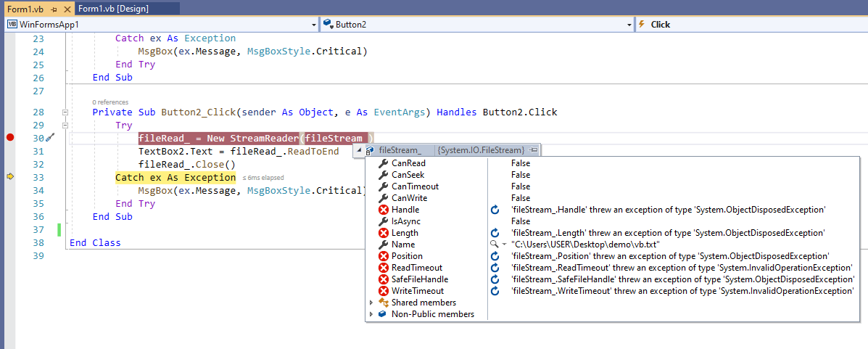Click the wrench icon next to CanTimeout
This screenshot has width=868, height=349.
(383, 186)
